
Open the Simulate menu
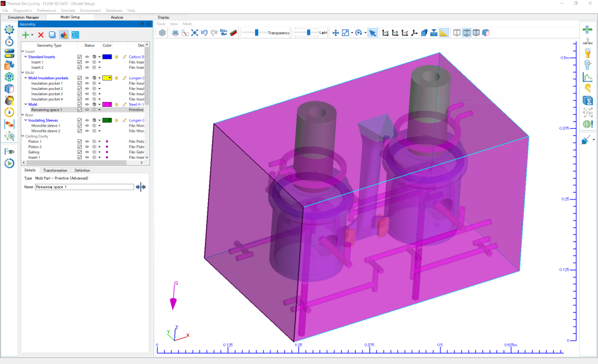click(x=68, y=10)
